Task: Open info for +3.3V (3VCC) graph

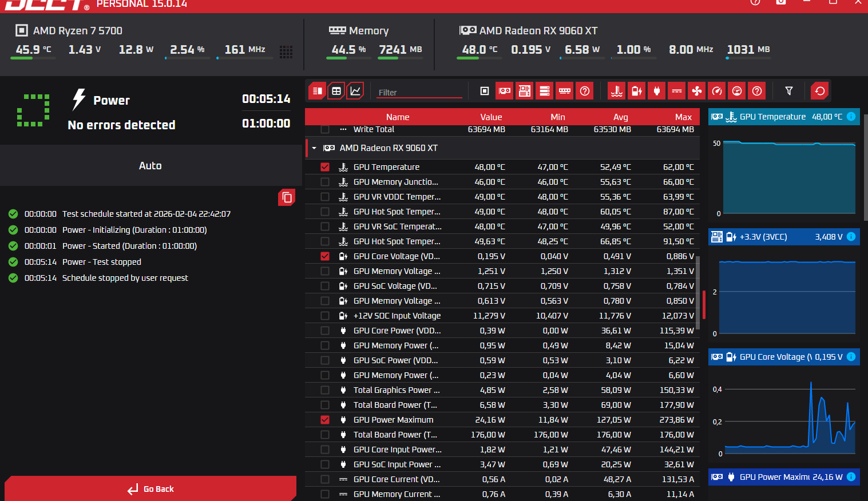Action: pyautogui.click(x=851, y=237)
